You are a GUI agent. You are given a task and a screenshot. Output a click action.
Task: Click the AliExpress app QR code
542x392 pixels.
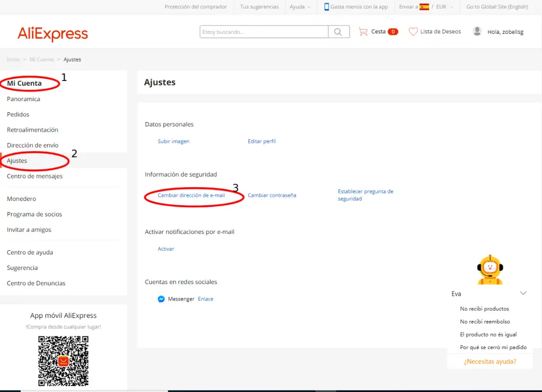(64, 361)
